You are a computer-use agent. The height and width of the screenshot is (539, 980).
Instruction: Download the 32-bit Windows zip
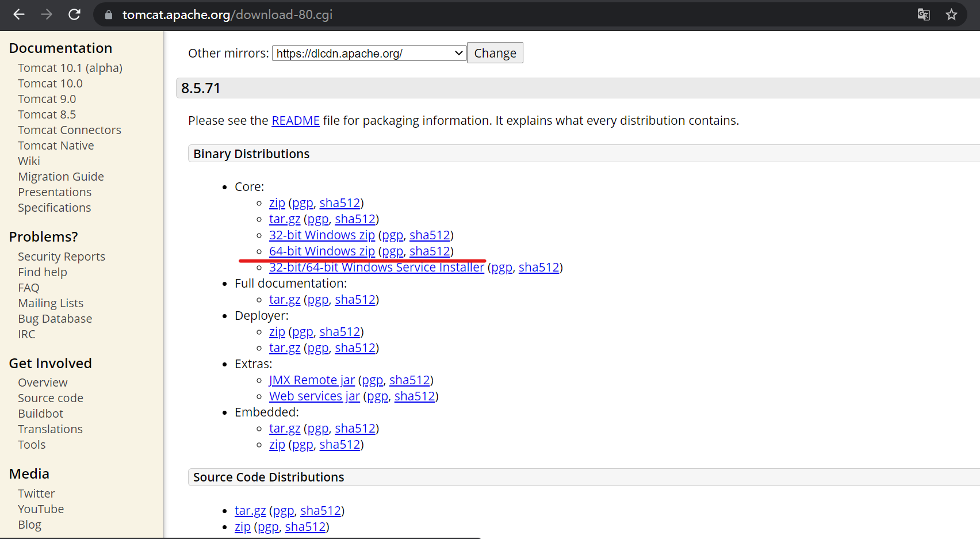coord(322,235)
